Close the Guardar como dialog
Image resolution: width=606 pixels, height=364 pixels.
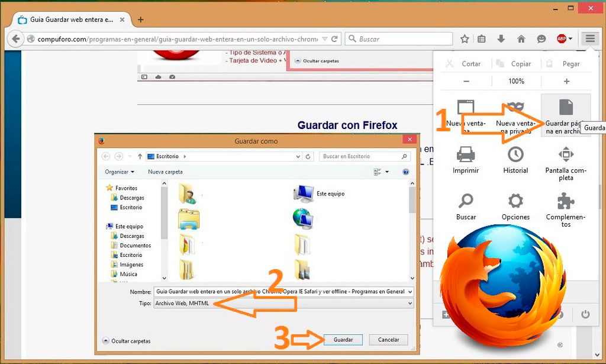pyautogui.click(x=410, y=139)
